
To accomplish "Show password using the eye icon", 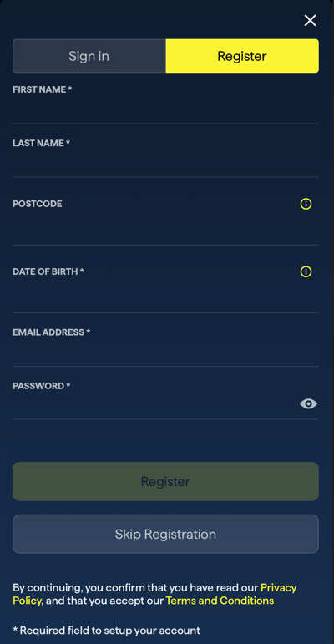I will (x=308, y=403).
